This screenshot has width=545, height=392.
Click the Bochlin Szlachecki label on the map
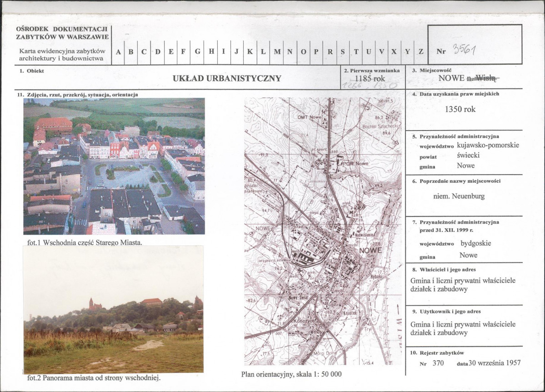[x=380, y=126]
